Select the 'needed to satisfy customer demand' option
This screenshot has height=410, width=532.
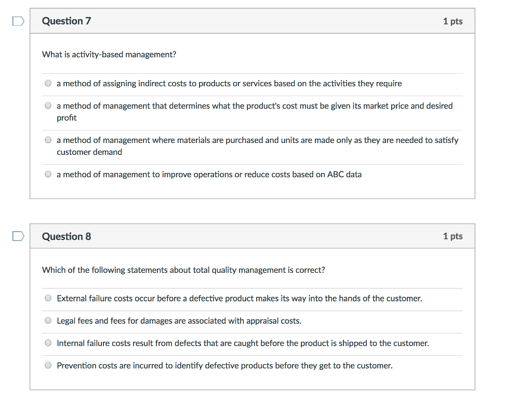coord(48,140)
